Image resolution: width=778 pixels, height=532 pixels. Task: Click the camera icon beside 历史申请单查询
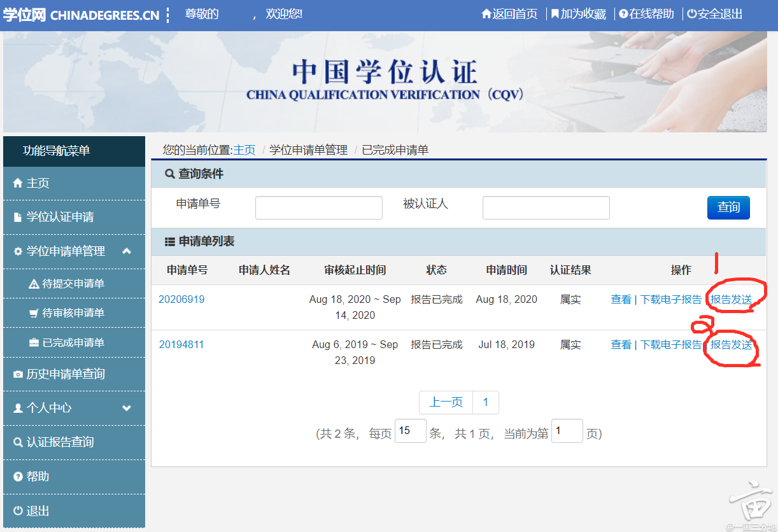(x=18, y=374)
